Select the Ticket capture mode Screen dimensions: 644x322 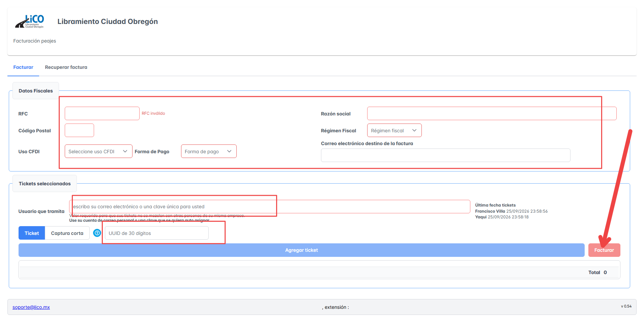click(32, 233)
